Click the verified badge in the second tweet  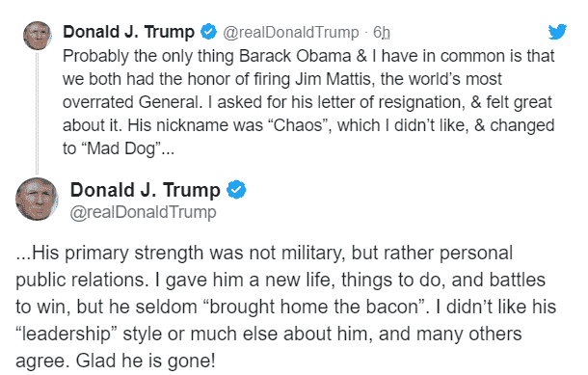pyautogui.click(x=236, y=189)
